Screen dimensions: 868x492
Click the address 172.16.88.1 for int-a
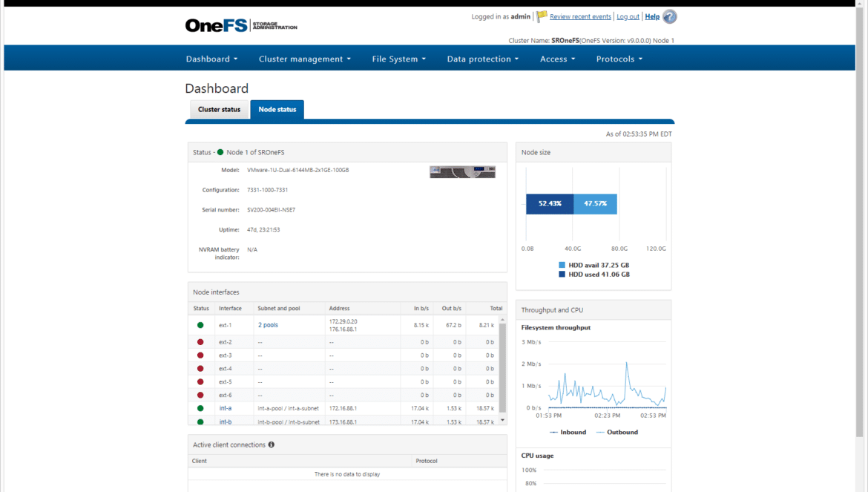(x=343, y=408)
